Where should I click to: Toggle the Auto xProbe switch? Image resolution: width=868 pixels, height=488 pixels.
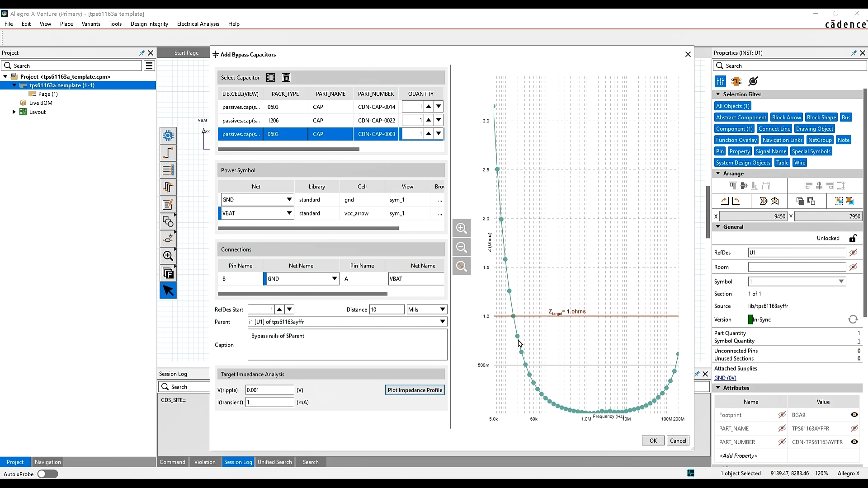[x=47, y=474]
